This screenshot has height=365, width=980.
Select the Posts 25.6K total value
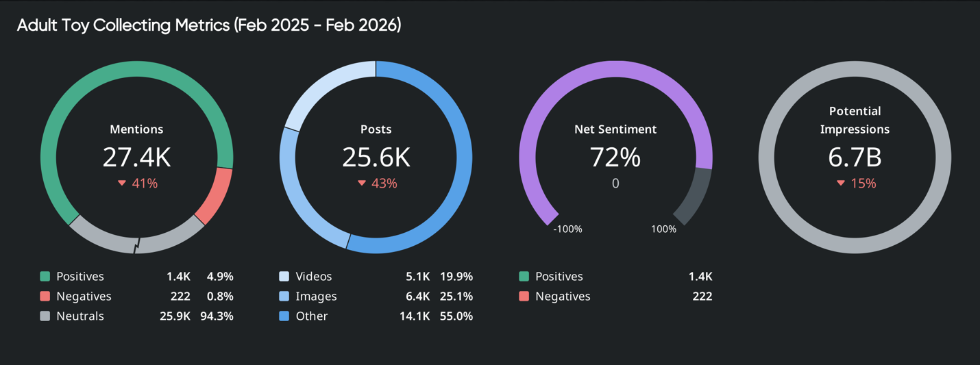click(376, 158)
